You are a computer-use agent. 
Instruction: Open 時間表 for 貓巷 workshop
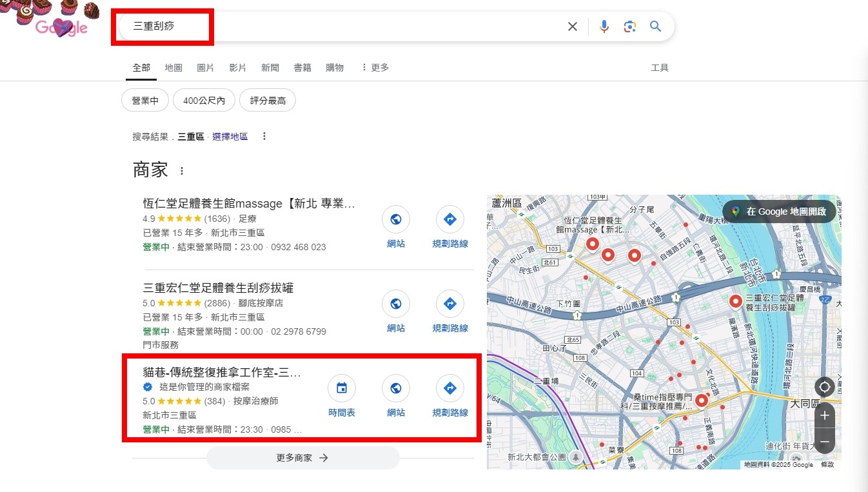(x=342, y=396)
